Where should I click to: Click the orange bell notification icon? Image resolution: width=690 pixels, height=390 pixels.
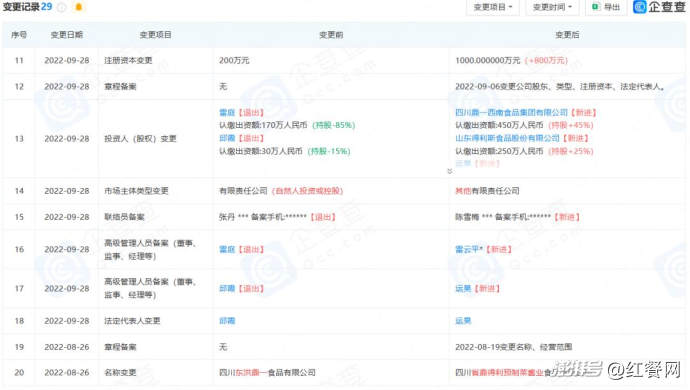[79, 7]
